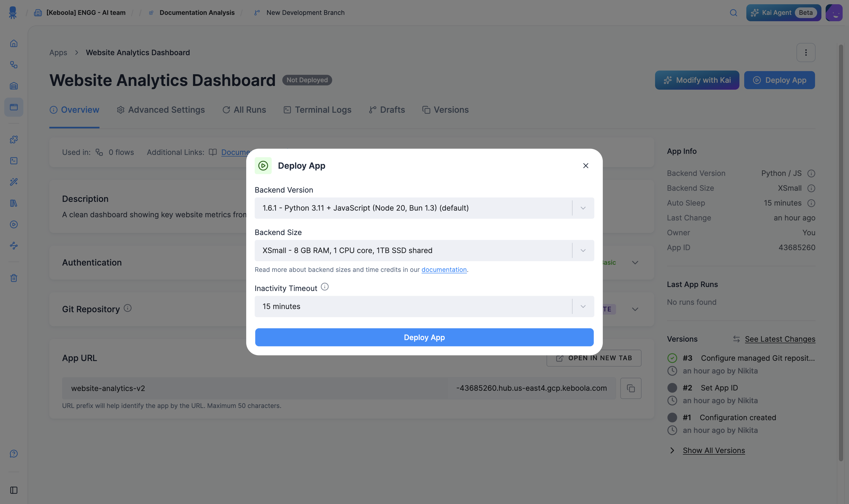849x504 pixels.
Task: Open the Backend Size dropdown
Action: 424,250
